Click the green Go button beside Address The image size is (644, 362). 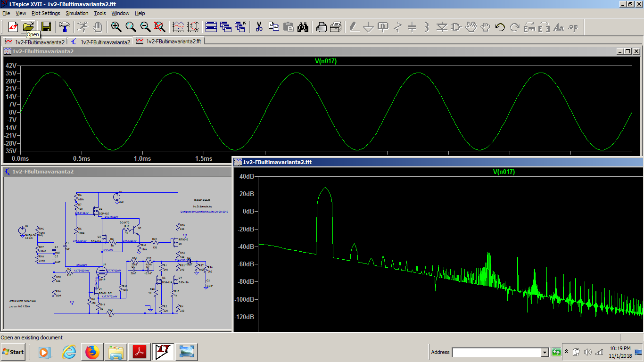coord(556,352)
